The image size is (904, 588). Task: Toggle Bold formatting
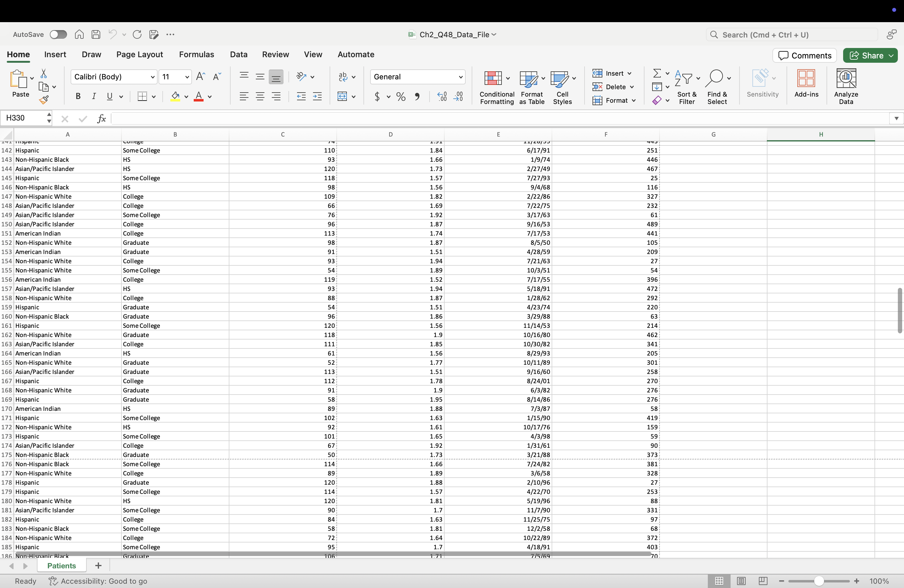point(78,97)
